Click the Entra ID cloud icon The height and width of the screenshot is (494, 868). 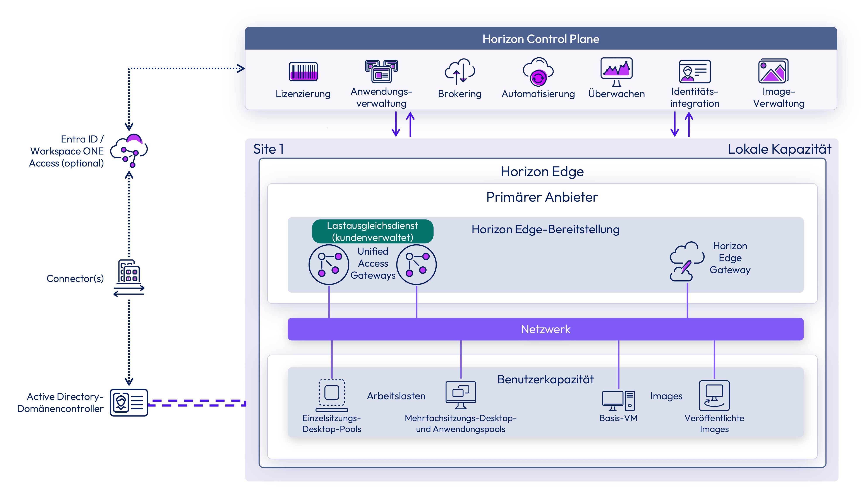(129, 151)
